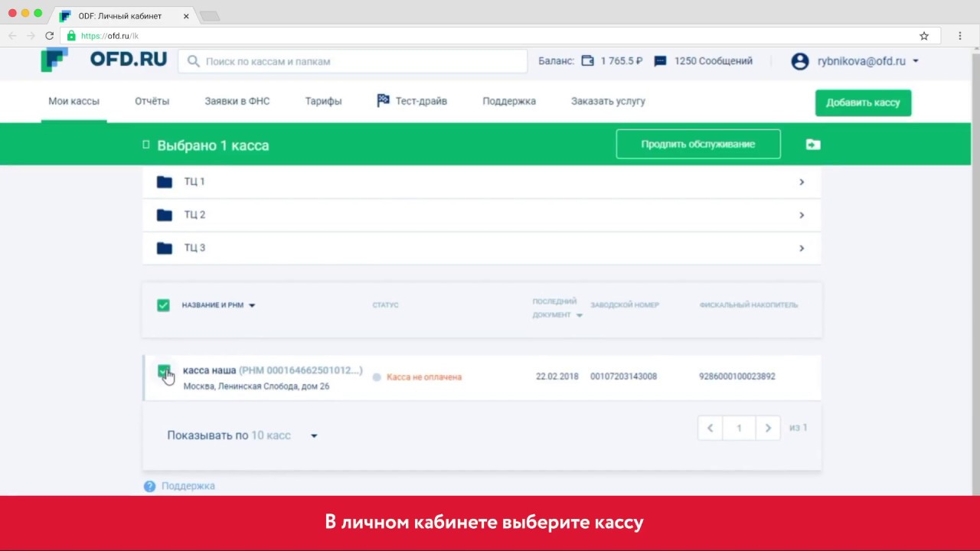Open the Мои кассы tab

73,101
